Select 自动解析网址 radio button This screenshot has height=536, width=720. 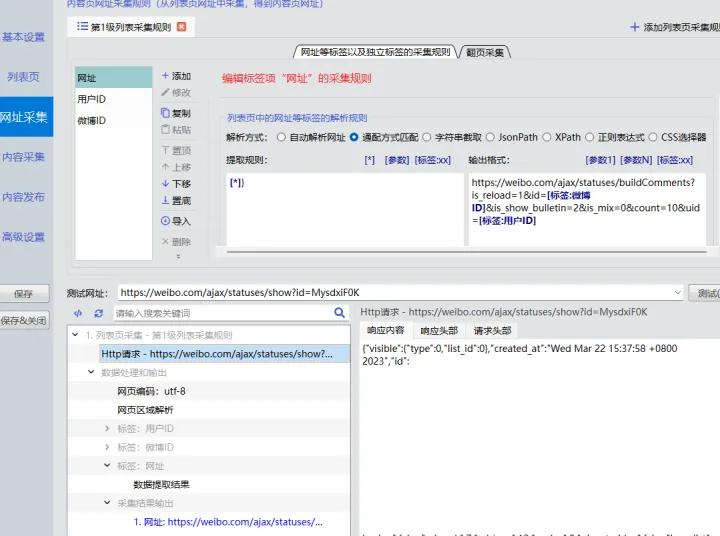click(x=281, y=137)
